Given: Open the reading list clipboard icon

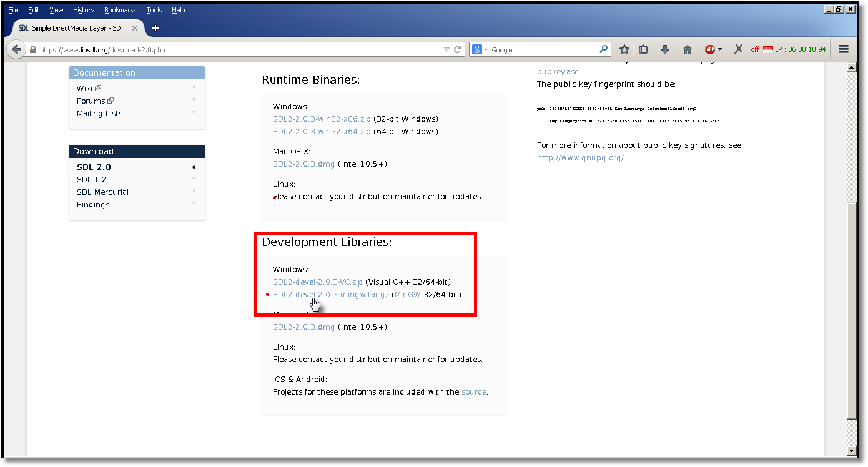Looking at the screenshot, I should tap(644, 49).
